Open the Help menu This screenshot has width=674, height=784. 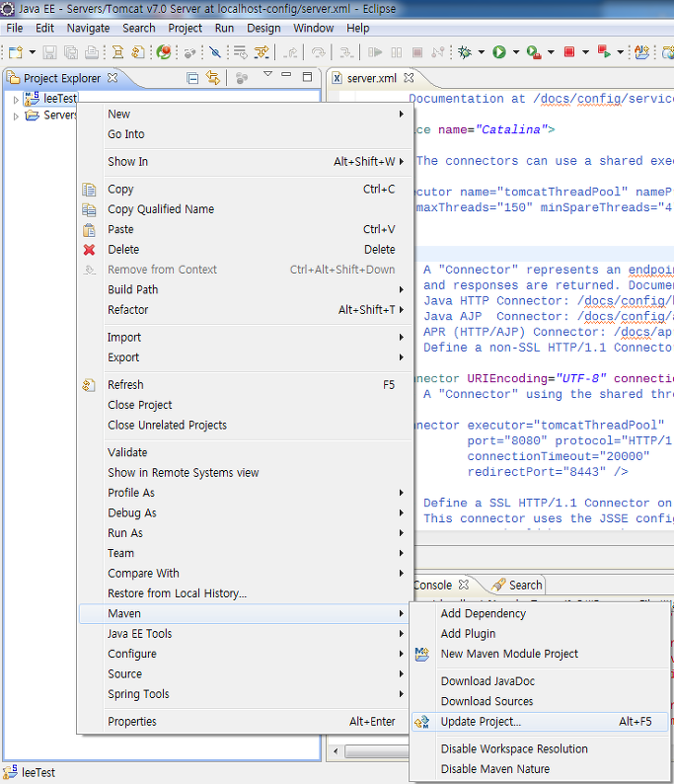[358, 28]
